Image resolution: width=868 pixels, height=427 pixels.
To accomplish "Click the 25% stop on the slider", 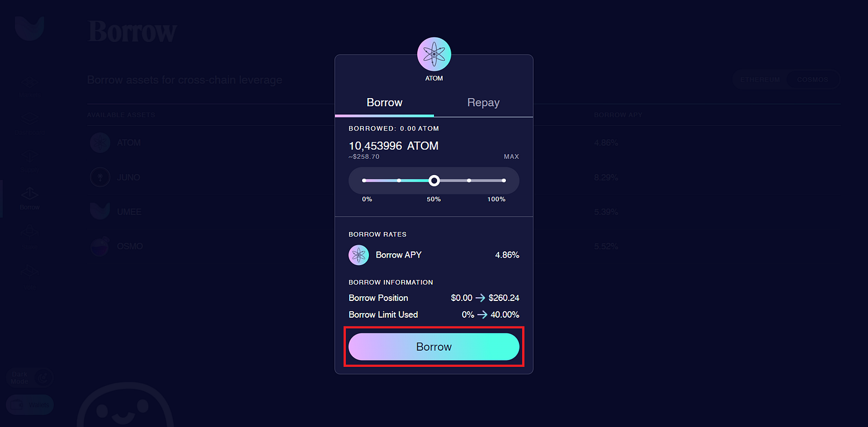I will click(399, 181).
